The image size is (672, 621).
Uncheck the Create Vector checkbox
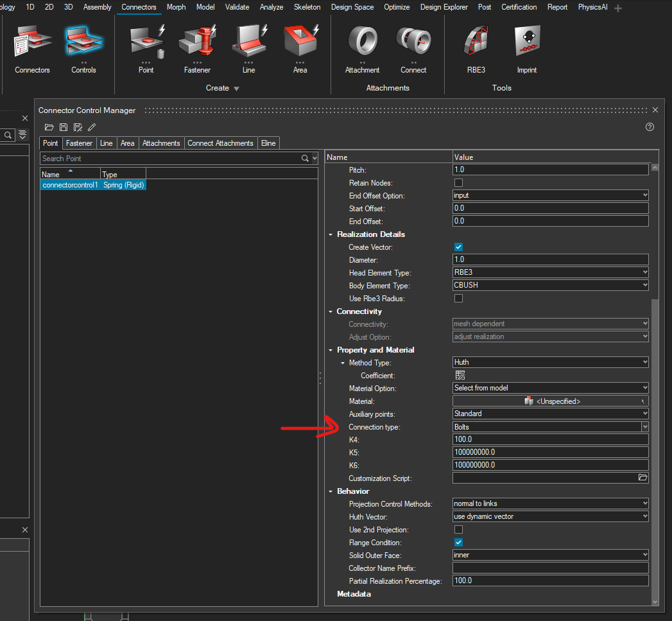(458, 247)
